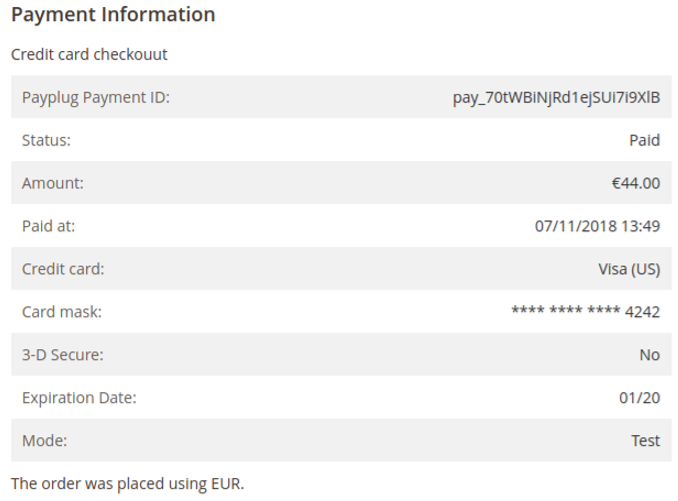The width and height of the screenshot is (678, 501).
Task: Click the order placed using EUR note
Action: click(128, 484)
